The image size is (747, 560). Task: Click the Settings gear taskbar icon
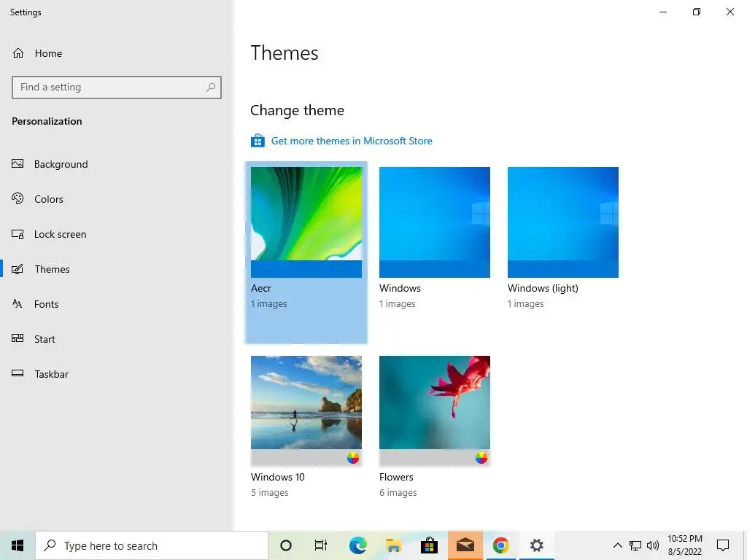[x=537, y=545]
